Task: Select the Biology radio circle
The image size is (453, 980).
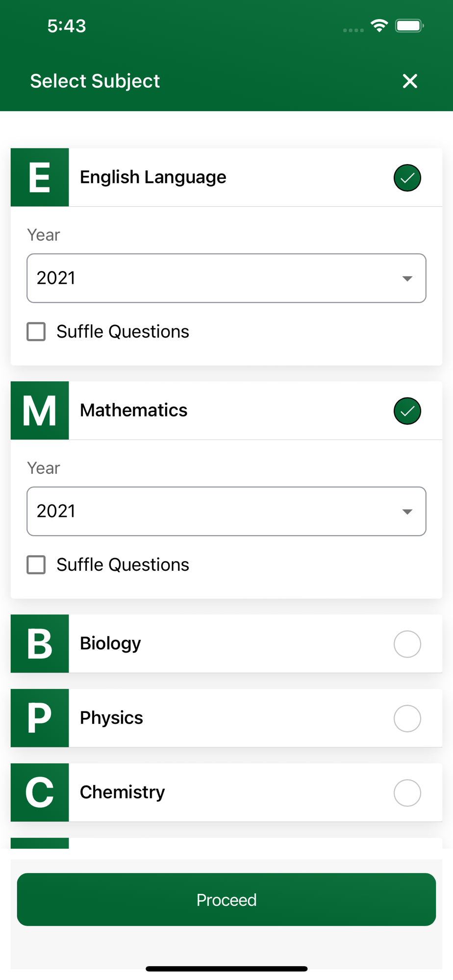Action: tap(407, 644)
